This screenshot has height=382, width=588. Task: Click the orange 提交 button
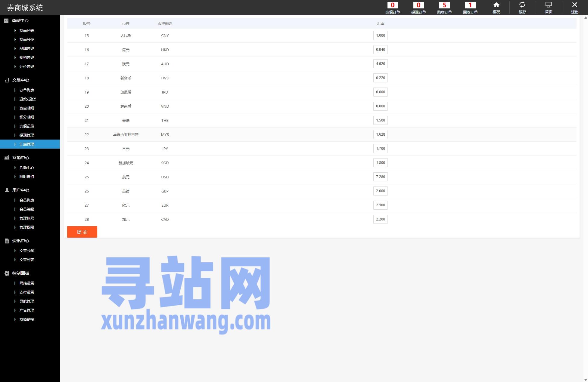tap(82, 232)
